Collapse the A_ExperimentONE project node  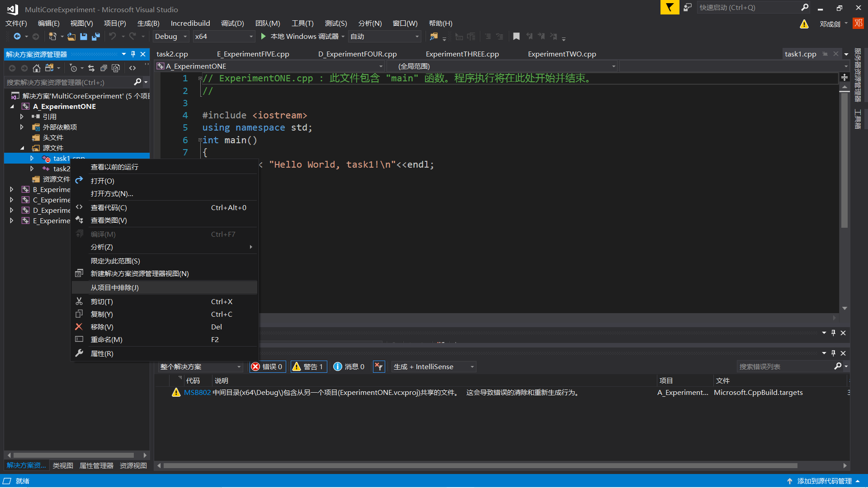click(12, 107)
